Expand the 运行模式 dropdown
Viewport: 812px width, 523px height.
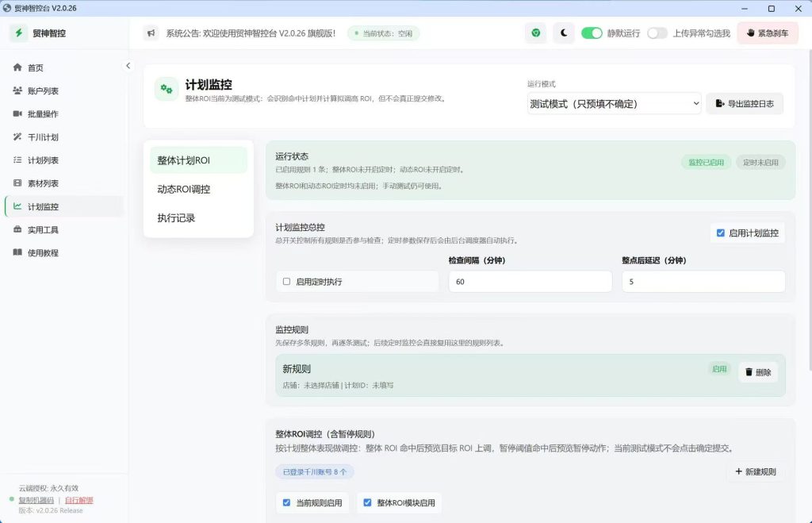pyautogui.click(x=615, y=104)
